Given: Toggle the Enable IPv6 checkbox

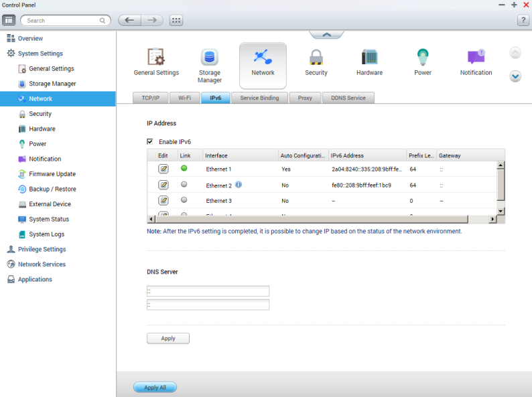Looking at the screenshot, I should [x=150, y=141].
